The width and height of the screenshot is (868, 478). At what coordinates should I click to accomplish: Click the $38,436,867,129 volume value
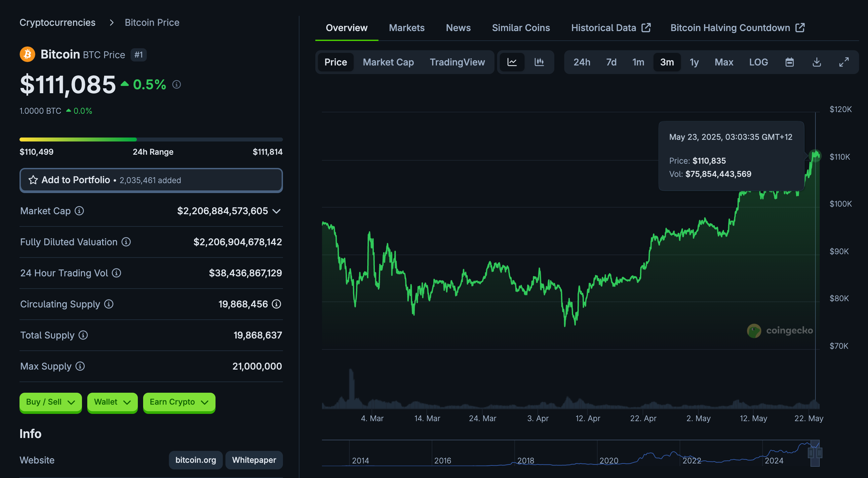pos(245,273)
